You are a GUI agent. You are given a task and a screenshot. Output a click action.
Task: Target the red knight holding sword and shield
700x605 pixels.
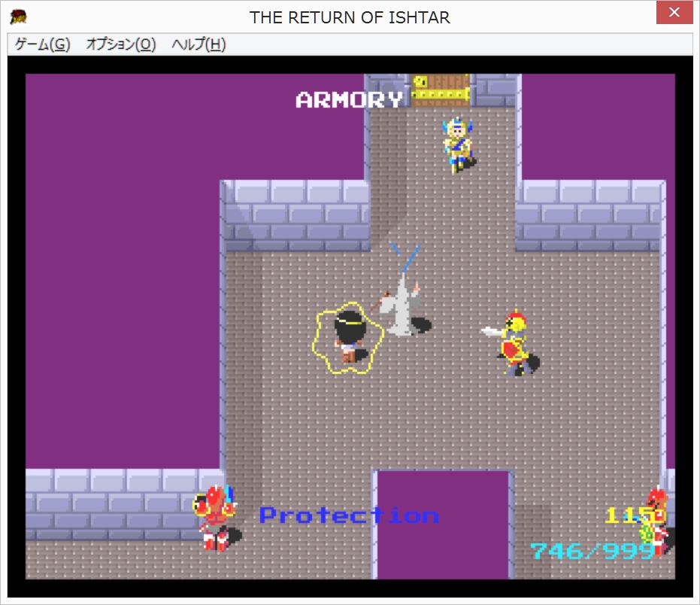[514, 344]
